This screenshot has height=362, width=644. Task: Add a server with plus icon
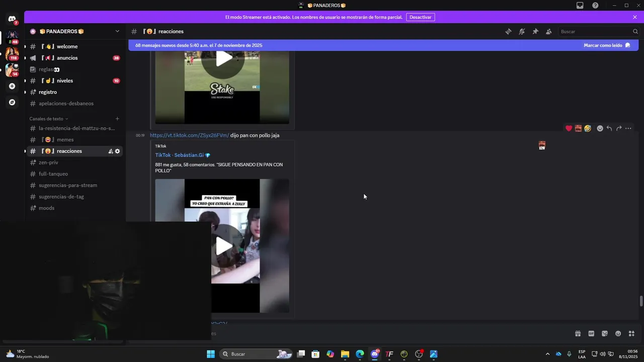pyautogui.click(x=12, y=86)
